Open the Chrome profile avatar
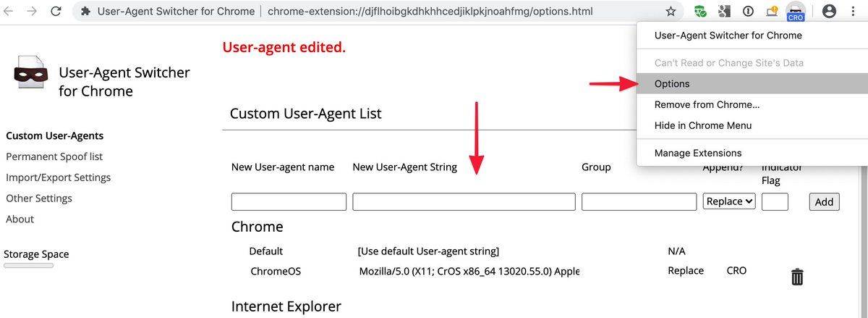This screenshot has height=318, width=868. [x=830, y=12]
